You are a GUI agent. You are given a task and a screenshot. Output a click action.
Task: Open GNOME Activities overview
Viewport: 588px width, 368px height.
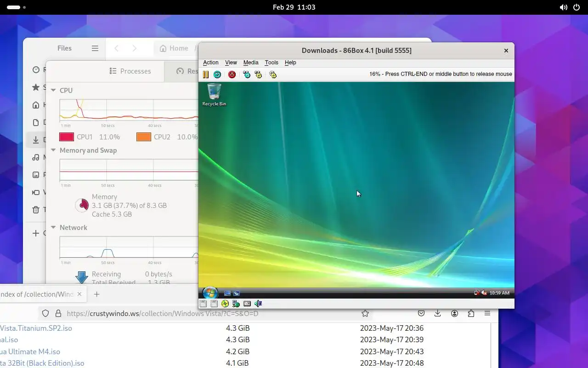(x=17, y=7)
